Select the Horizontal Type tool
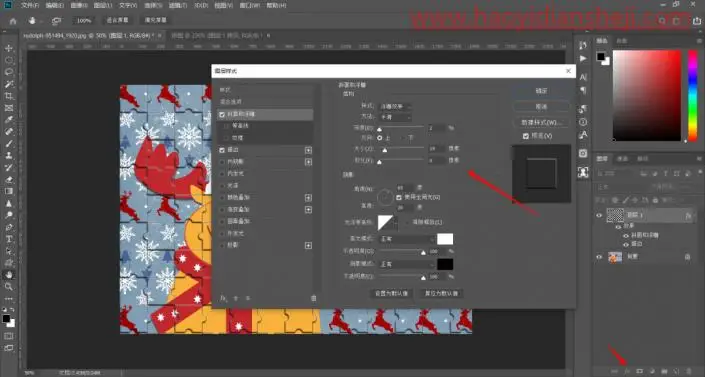 pos(9,239)
